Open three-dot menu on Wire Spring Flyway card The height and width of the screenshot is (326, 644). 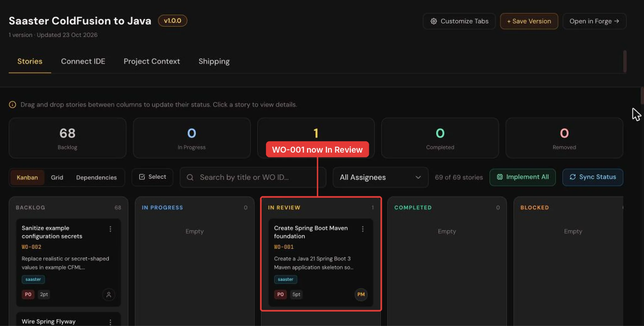click(x=110, y=322)
